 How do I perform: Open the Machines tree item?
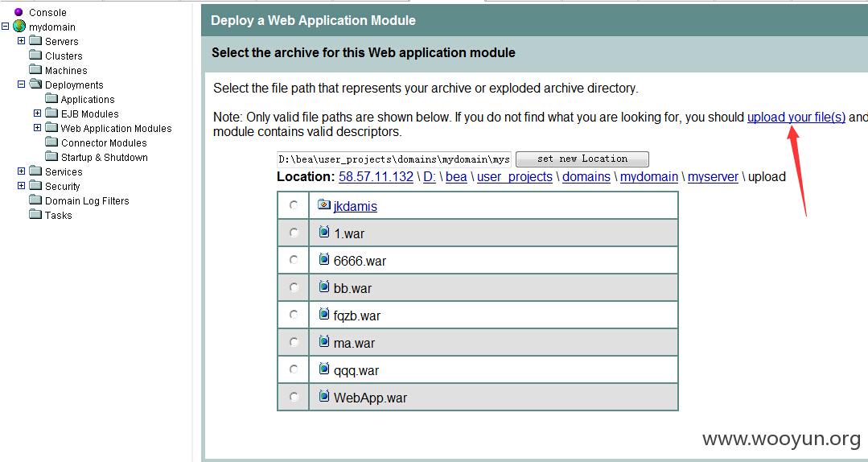coord(66,70)
